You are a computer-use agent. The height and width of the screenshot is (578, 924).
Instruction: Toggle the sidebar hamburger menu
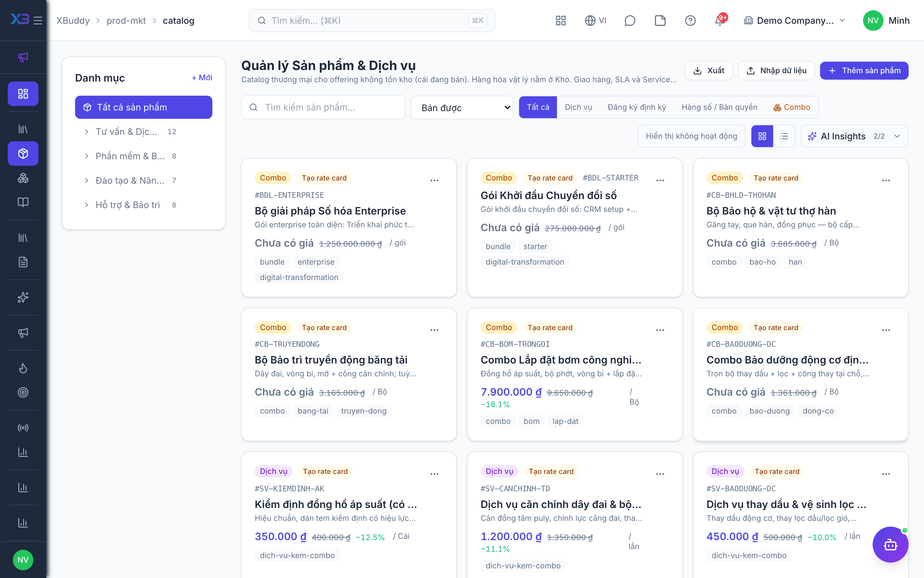tap(38, 20)
